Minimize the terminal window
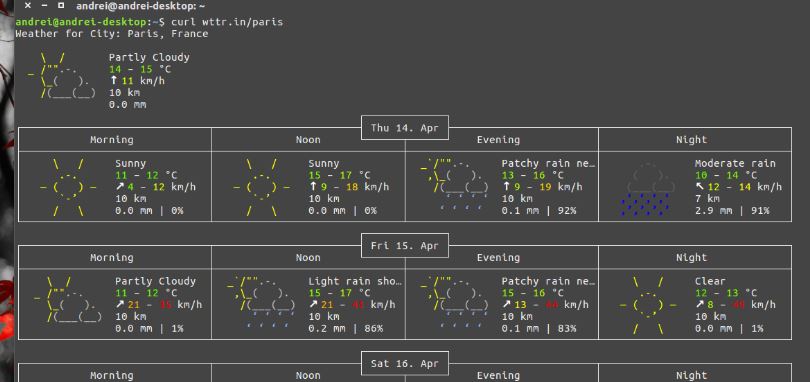Viewport: 810px width, 382px height. [44, 6]
